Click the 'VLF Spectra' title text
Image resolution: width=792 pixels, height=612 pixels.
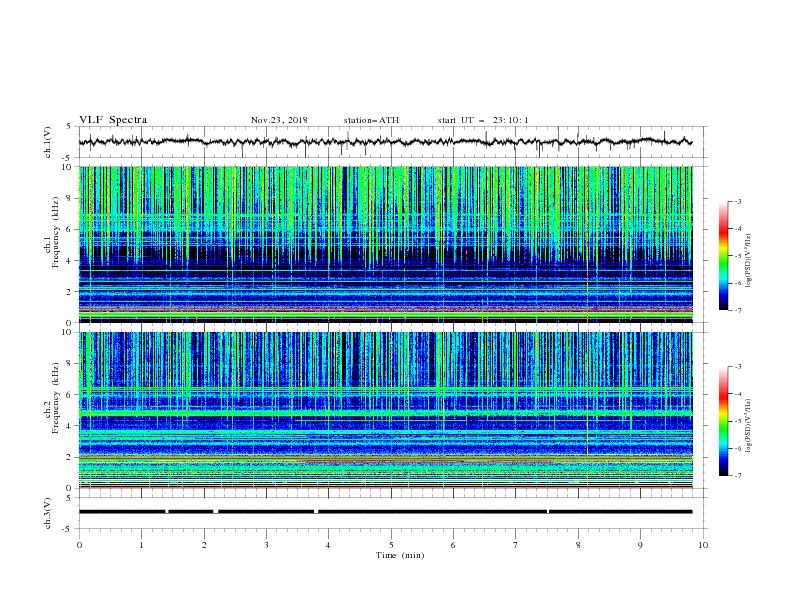coord(113,120)
